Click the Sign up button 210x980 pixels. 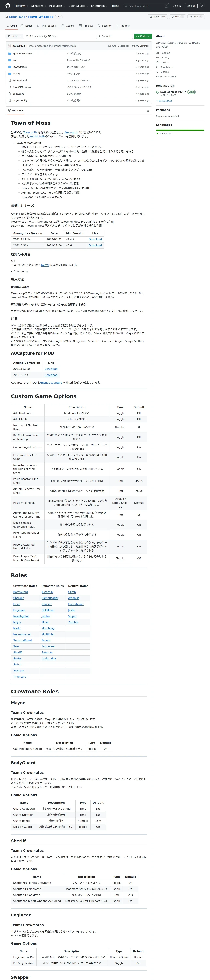[191, 6]
